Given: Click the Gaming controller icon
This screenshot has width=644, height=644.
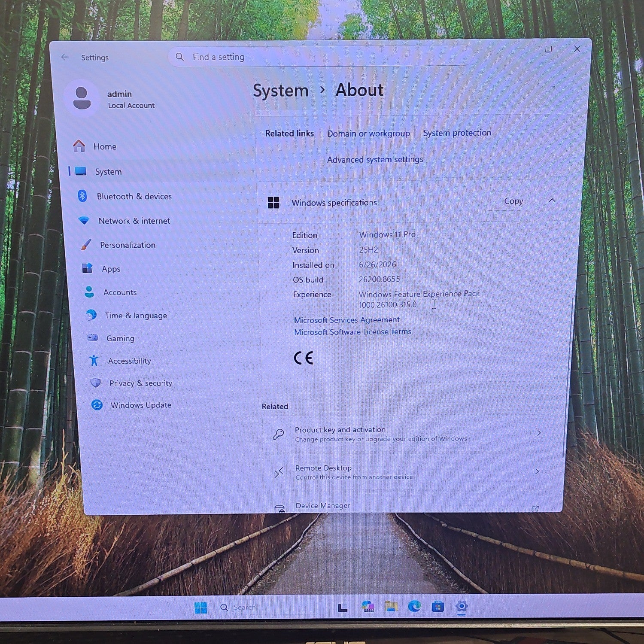Looking at the screenshot, I should (93, 338).
